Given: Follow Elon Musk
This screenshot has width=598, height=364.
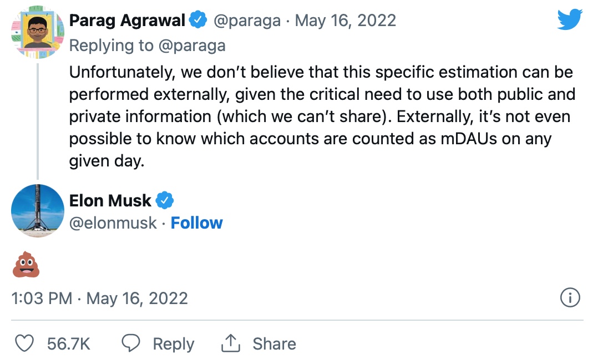Looking at the screenshot, I should pos(196,223).
